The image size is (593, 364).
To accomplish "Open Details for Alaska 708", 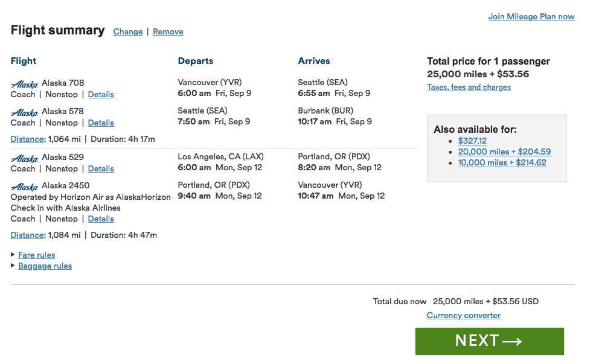I will [x=101, y=95].
